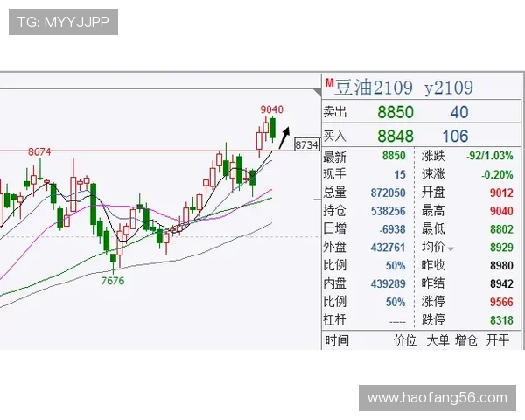Open the www.haofang56.com link
Screen dimensions: 525x420
click(x=437, y=398)
